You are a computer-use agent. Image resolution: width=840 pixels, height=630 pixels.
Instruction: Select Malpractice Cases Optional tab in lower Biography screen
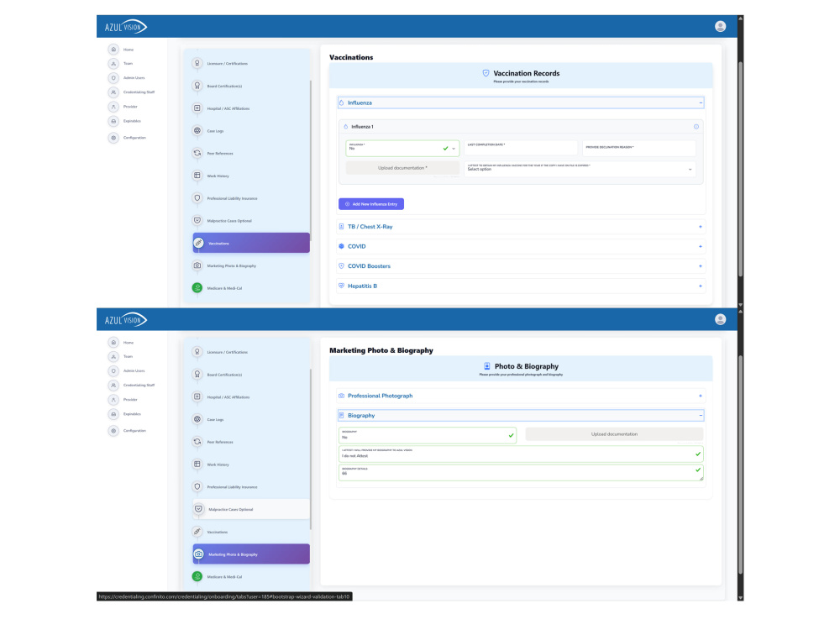(251, 509)
